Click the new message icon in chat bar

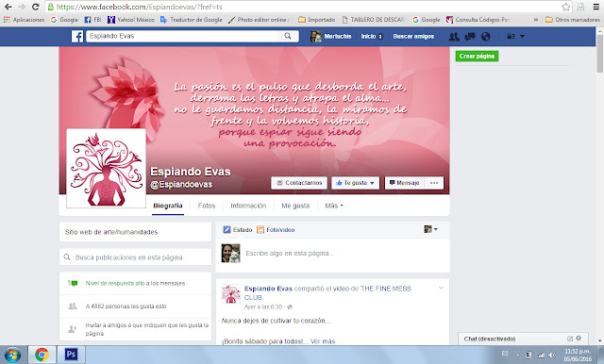pos(570,339)
